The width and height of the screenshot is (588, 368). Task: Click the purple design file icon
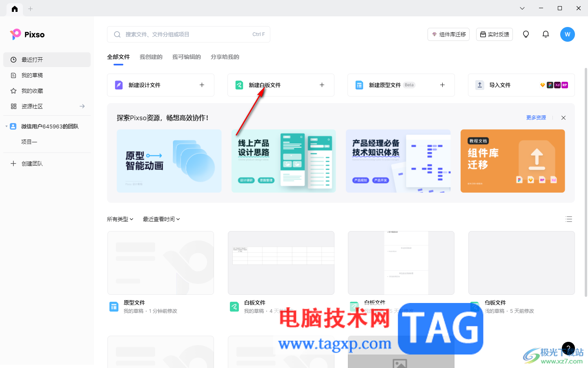(119, 85)
